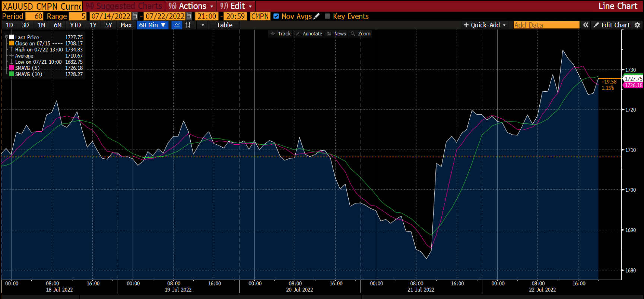Switch to candlestick bar chart icon
The image size is (644, 299).
[188, 25]
